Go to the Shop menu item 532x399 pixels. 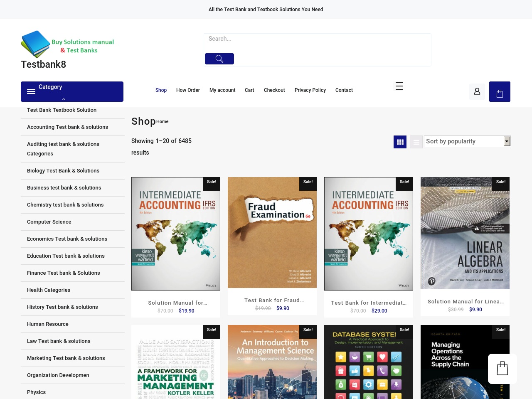click(161, 90)
